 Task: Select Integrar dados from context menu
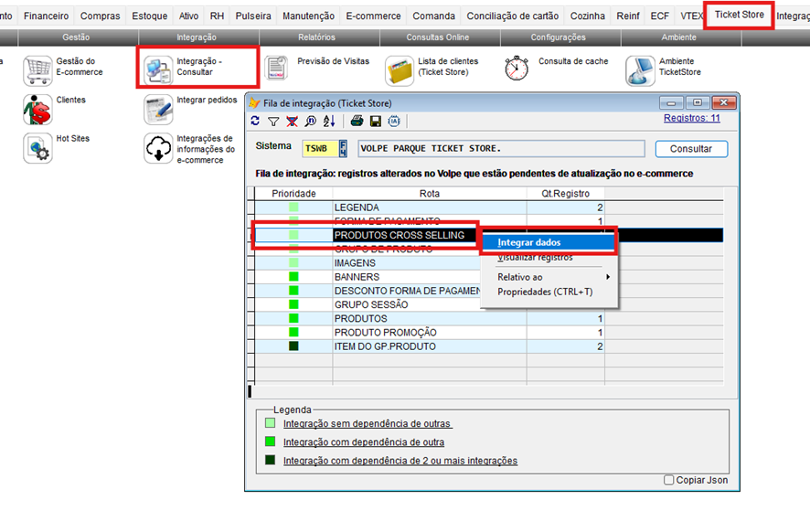529,242
